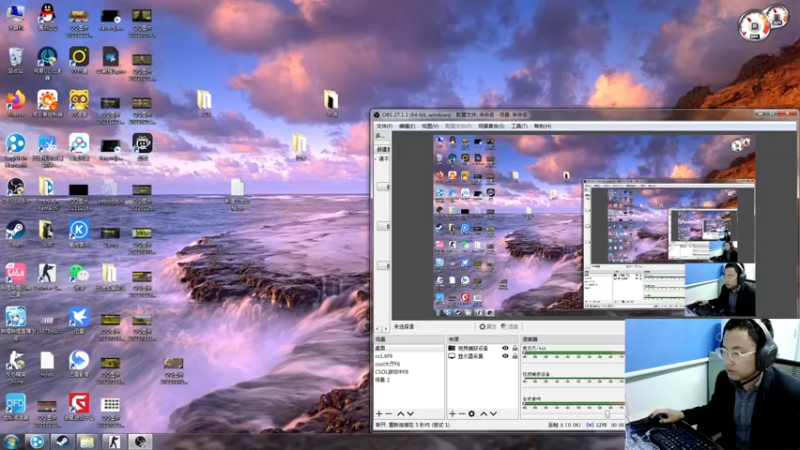Hide the display capture source via eye icon
This screenshot has height=450, width=800.
(x=505, y=356)
